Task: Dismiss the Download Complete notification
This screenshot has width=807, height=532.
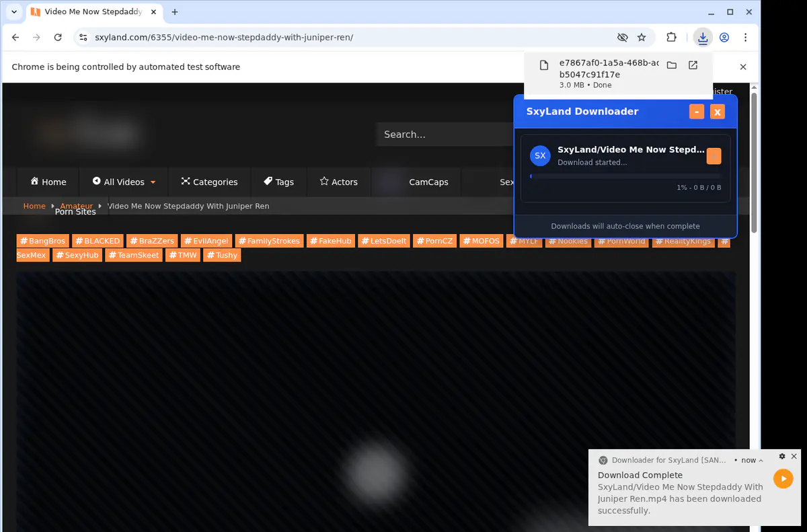Action: coord(794,456)
